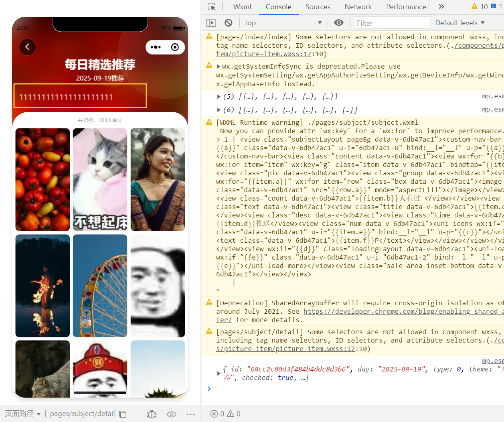The image size is (504, 422).
Task: Tap the ferris wheel thumbnail
Action: (100, 286)
